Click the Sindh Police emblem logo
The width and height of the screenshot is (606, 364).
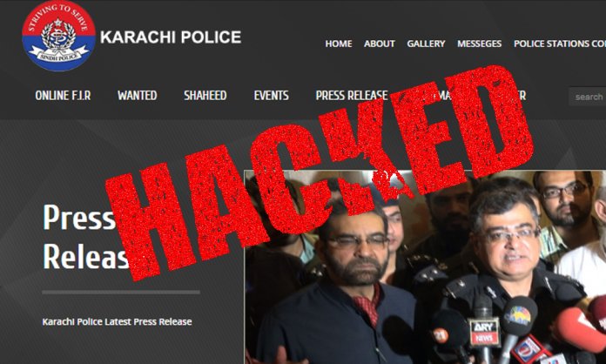[58, 36]
